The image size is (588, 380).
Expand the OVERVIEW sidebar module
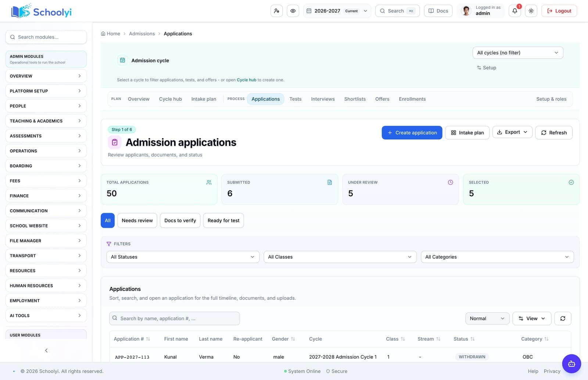pyautogui.click(x=46, y=76)
